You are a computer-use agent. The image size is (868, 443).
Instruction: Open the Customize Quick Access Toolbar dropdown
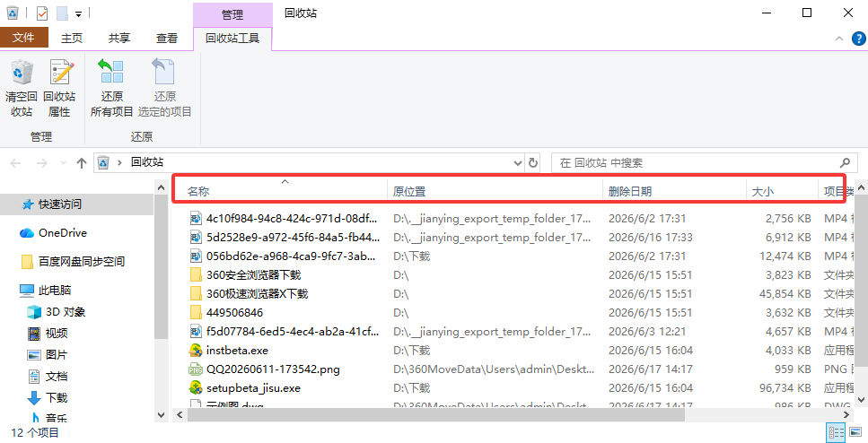[79, 13]
